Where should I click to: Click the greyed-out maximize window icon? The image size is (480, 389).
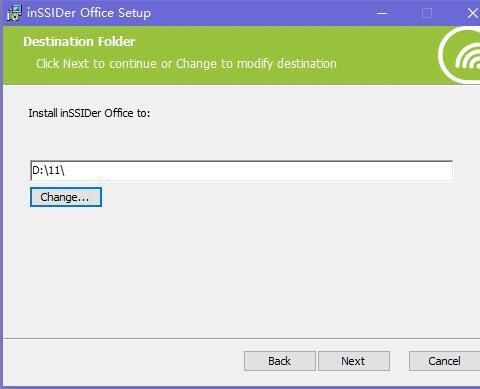[x=427, y=13]
